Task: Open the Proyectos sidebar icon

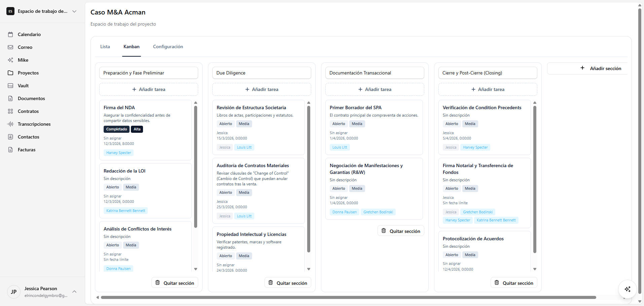Action: 10,72
